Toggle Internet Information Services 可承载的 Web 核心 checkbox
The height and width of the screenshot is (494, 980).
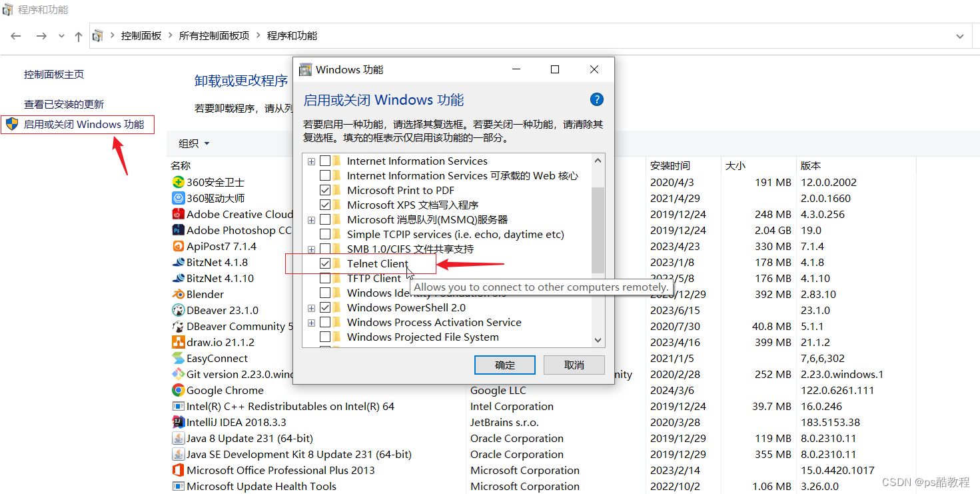pos(325,175)
